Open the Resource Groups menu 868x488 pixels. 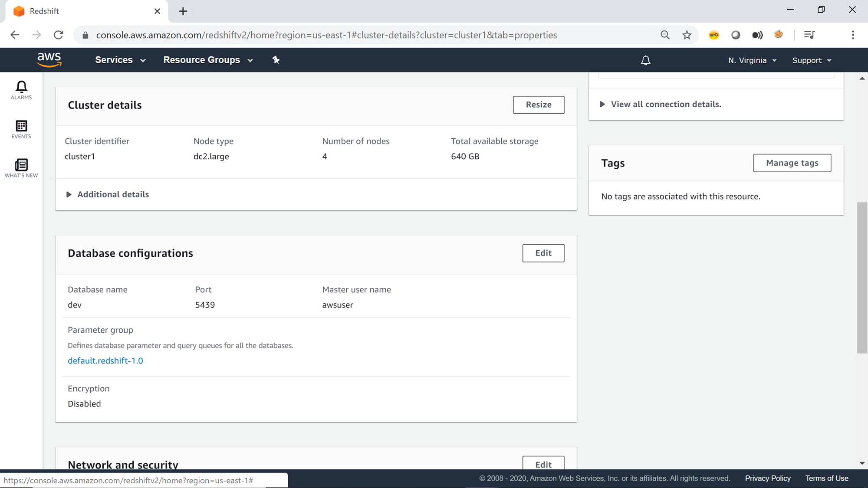(x=208, y=60)
